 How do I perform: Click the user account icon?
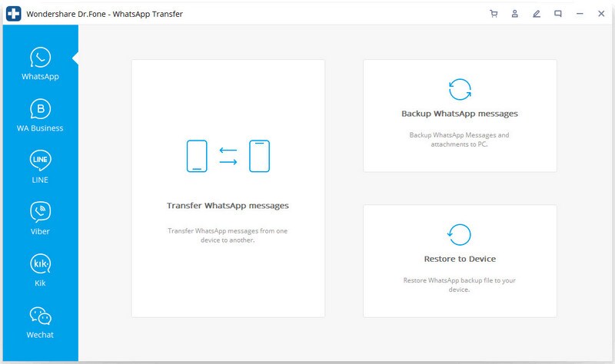[x=515, y=14]
